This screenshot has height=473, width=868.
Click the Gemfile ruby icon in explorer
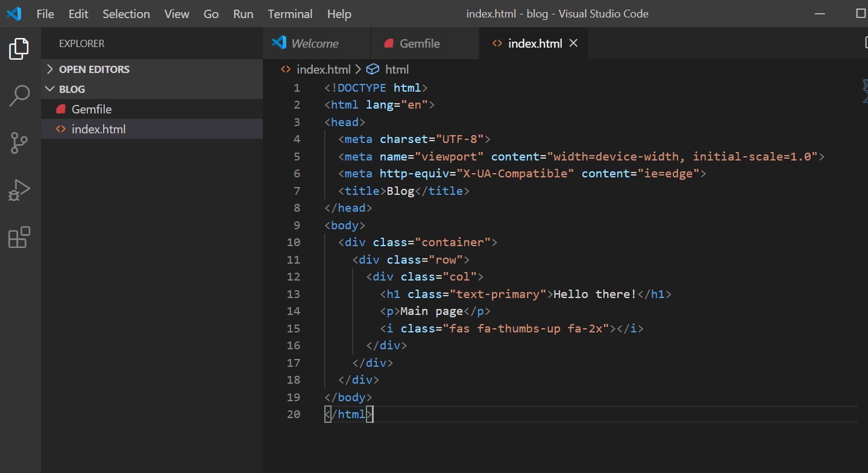[x=60, y=109]
